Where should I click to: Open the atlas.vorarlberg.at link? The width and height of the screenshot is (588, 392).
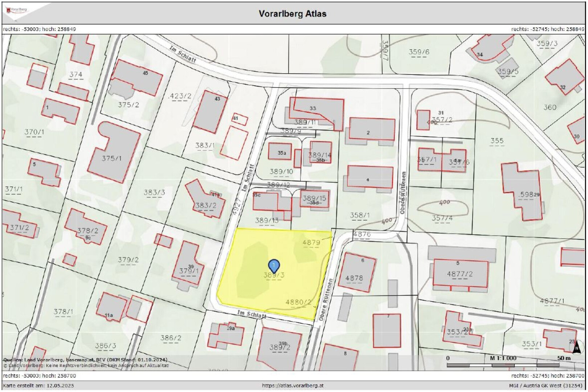[293, 385]
